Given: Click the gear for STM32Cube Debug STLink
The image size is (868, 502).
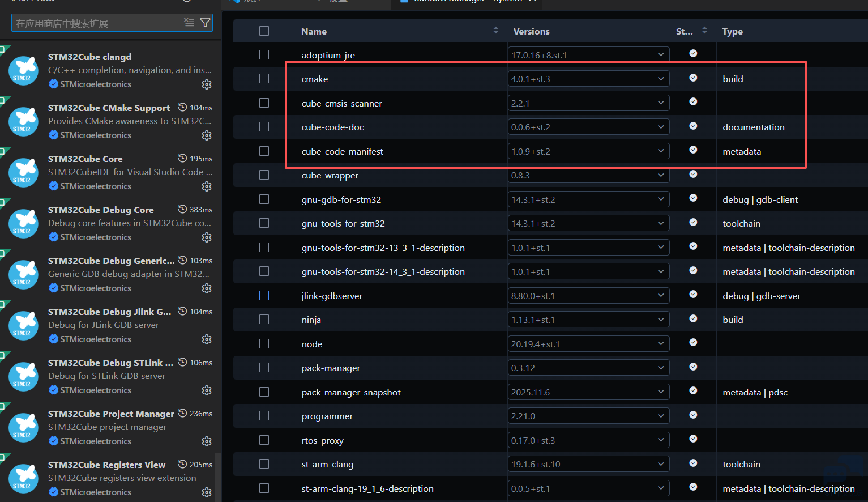Looking at the screenshot, I should pos(207,390).
